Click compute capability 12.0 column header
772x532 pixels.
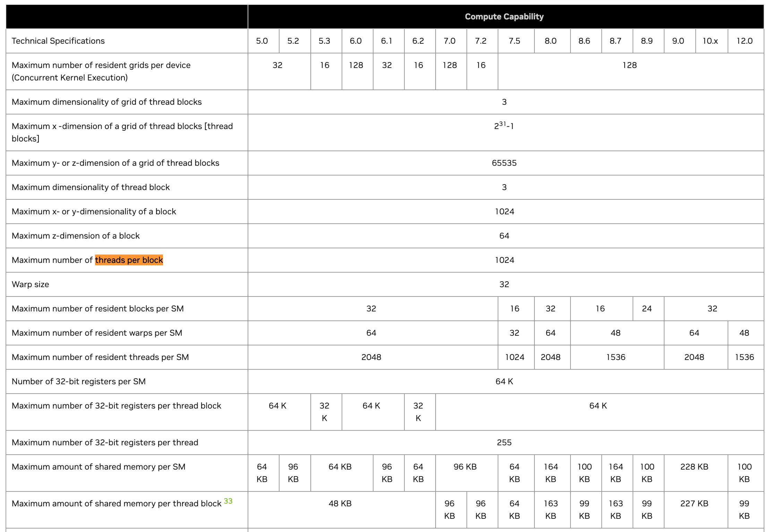click(x=744, y=41)
